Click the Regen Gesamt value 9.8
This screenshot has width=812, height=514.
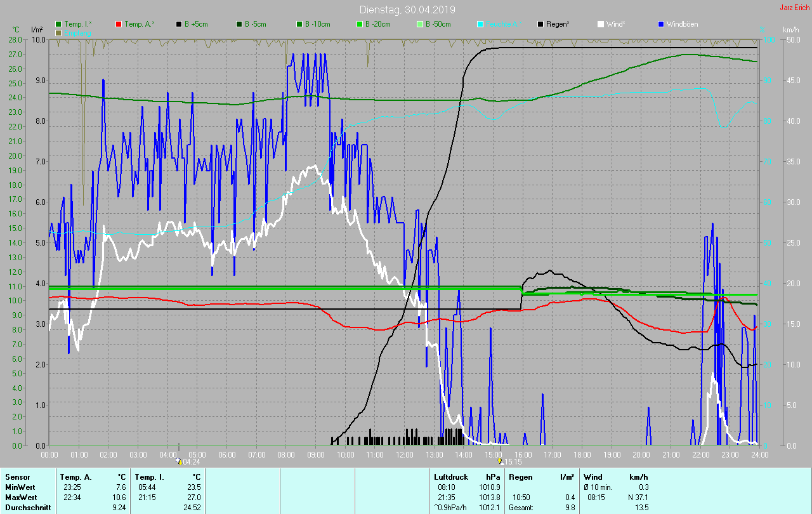coord(569,508)
